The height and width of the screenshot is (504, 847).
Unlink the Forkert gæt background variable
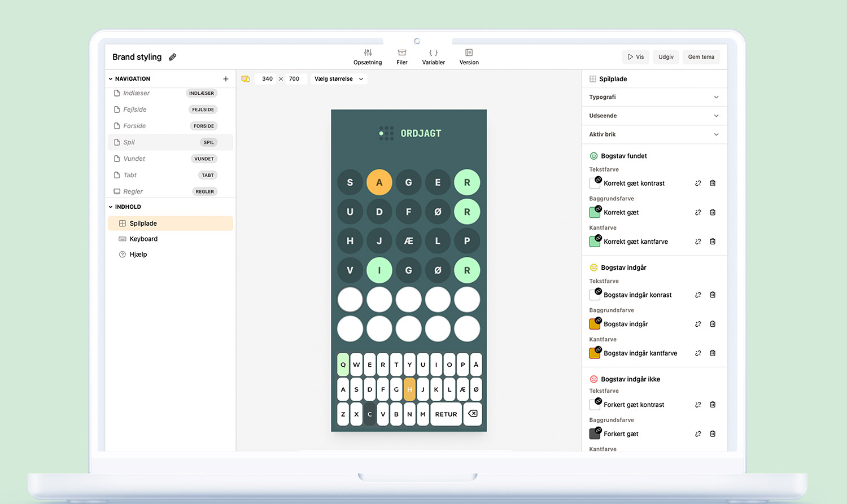click(698, 434)
